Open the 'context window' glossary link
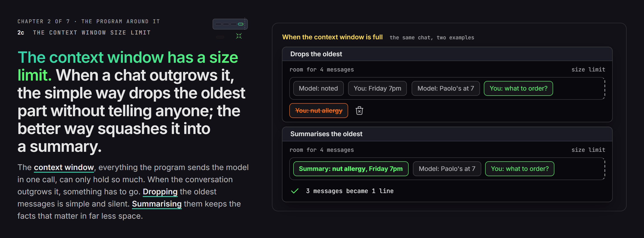Viewport: 644px width, 238px height. pos(64,167)
